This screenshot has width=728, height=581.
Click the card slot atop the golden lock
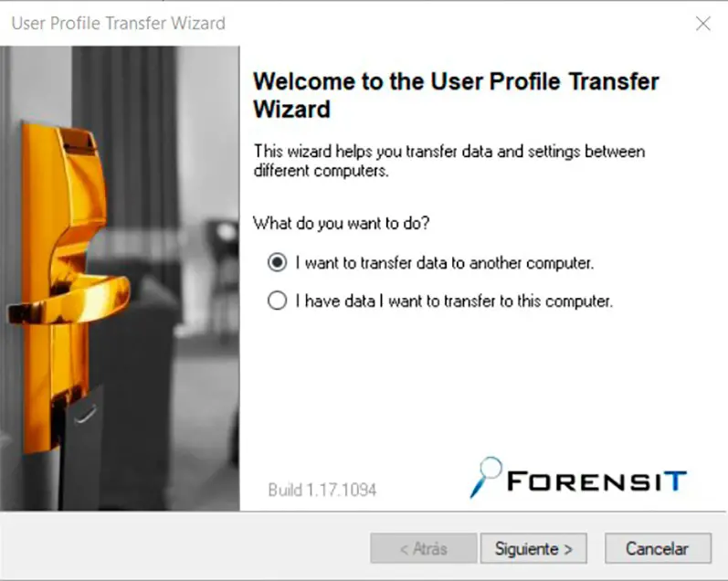78,139
